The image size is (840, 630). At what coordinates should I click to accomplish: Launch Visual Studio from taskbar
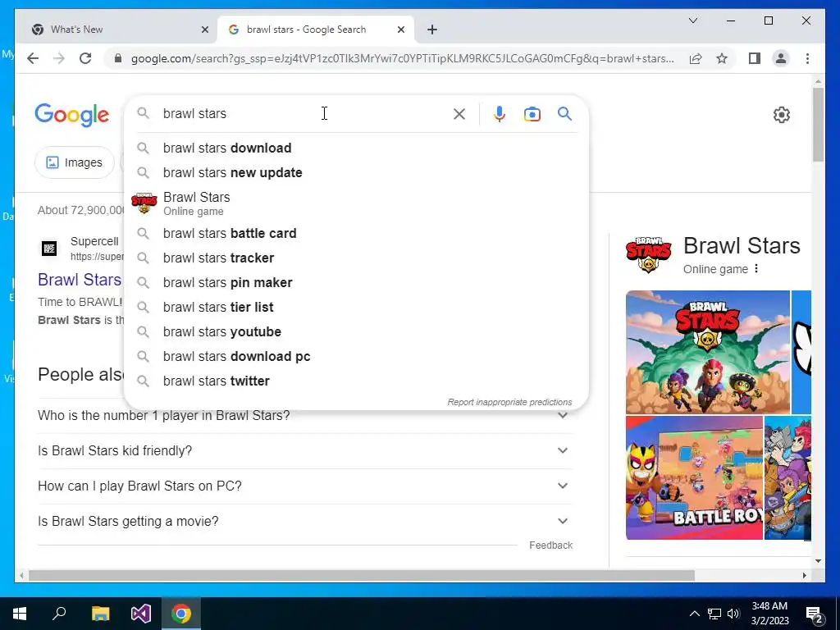pyautogui.click(x=141, y=614)
